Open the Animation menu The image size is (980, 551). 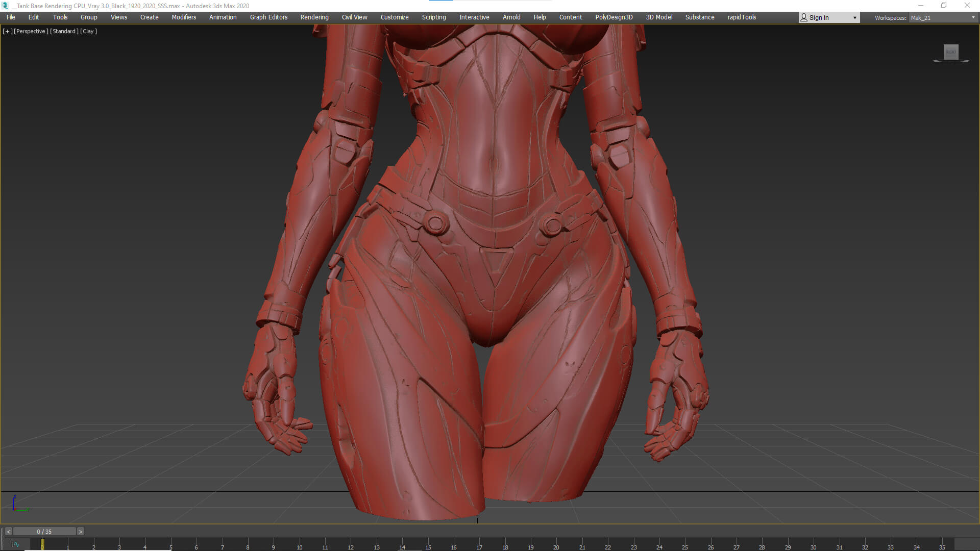click(x=223, y=17)
